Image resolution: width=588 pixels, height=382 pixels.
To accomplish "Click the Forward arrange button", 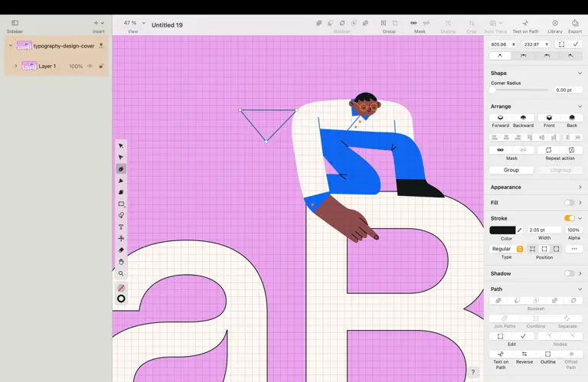I will click(500, 118).
